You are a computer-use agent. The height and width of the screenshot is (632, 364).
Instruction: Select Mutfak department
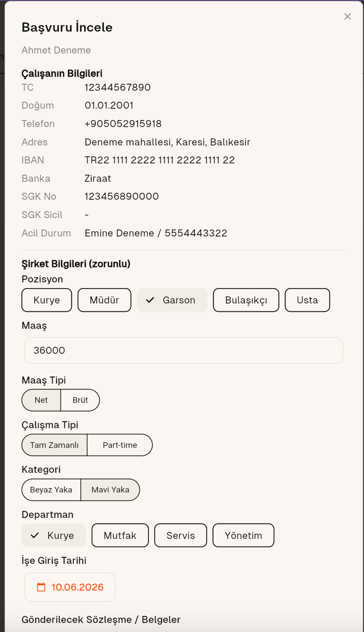click(x=120, y=535)
